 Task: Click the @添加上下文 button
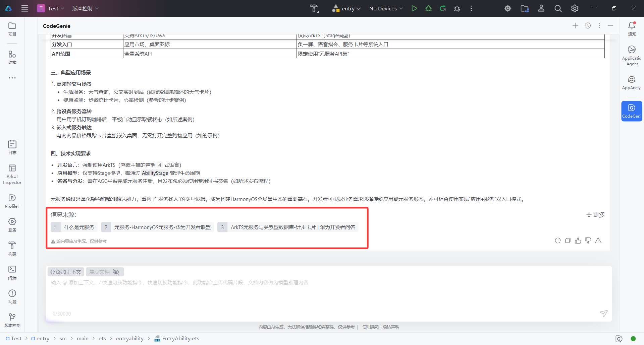click(66, 272)
